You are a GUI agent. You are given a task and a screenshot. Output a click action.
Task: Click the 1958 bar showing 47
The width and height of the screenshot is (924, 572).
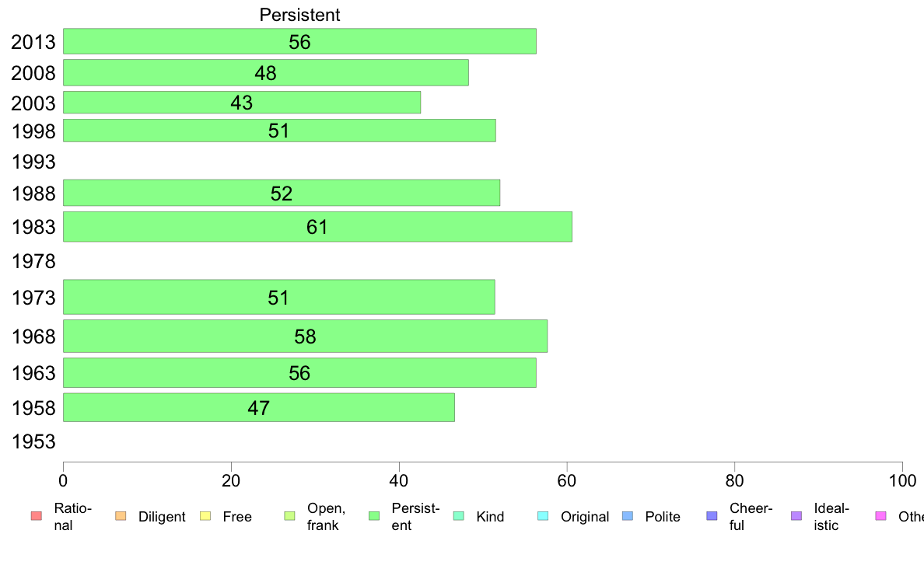tap(259, 408)
